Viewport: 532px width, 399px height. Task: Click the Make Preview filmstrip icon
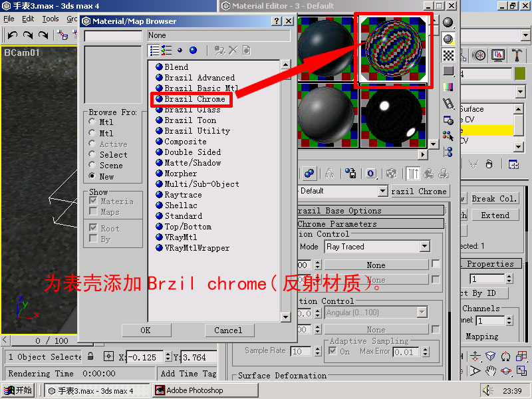tap(448, 104)
